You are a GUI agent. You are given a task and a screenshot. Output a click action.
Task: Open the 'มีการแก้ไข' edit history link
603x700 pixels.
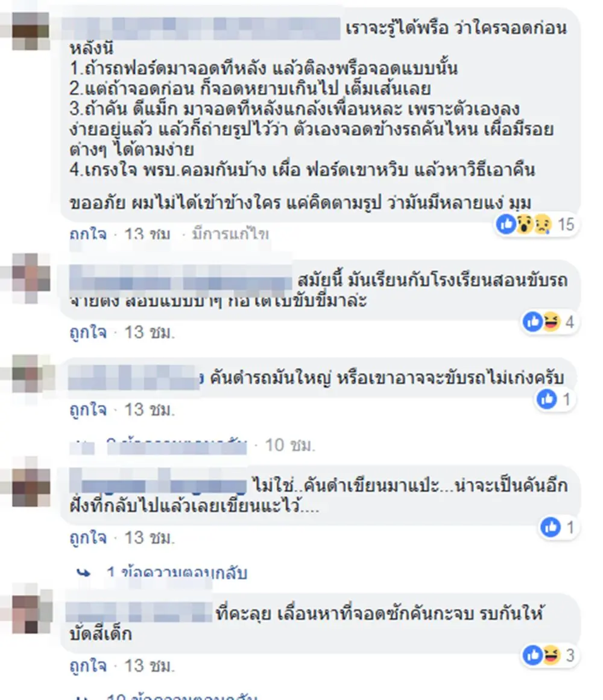(230, 234)
